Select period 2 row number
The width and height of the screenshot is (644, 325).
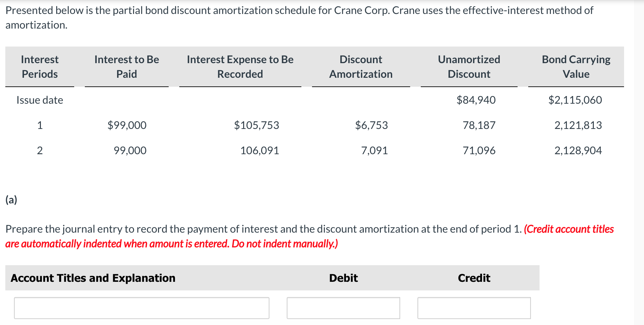pyautogui.click(x=40, y=151)
